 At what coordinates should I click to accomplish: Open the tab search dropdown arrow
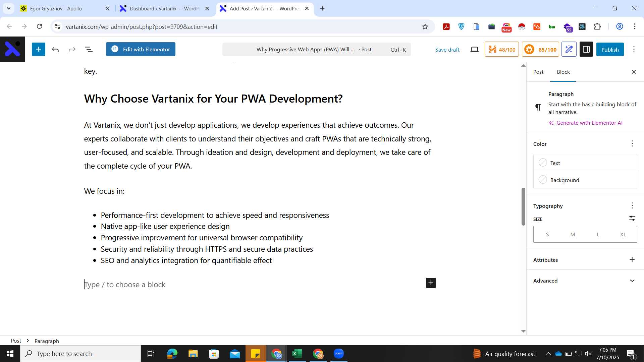click(9, 8)
